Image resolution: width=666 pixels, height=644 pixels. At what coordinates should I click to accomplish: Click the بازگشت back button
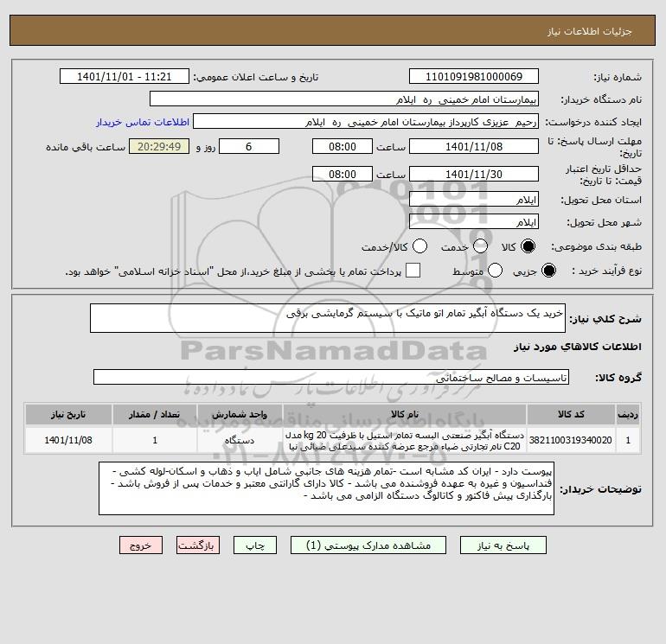coord(198,545)
